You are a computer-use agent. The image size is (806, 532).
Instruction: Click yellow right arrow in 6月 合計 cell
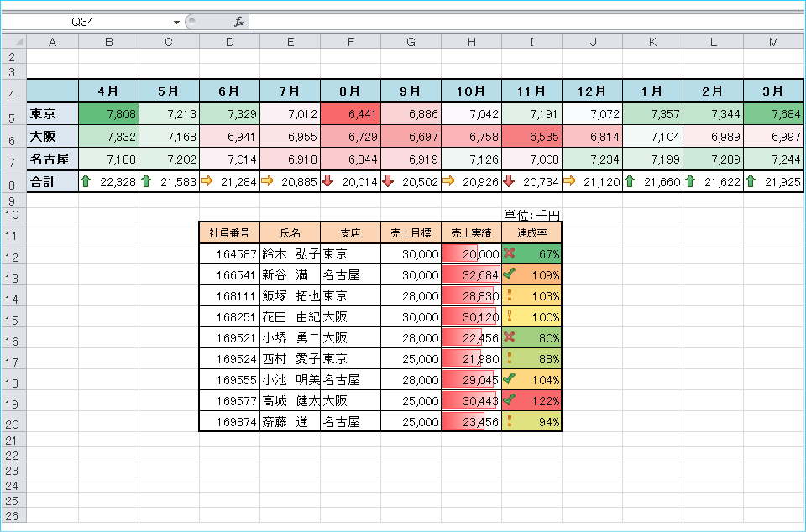[207, 181]
